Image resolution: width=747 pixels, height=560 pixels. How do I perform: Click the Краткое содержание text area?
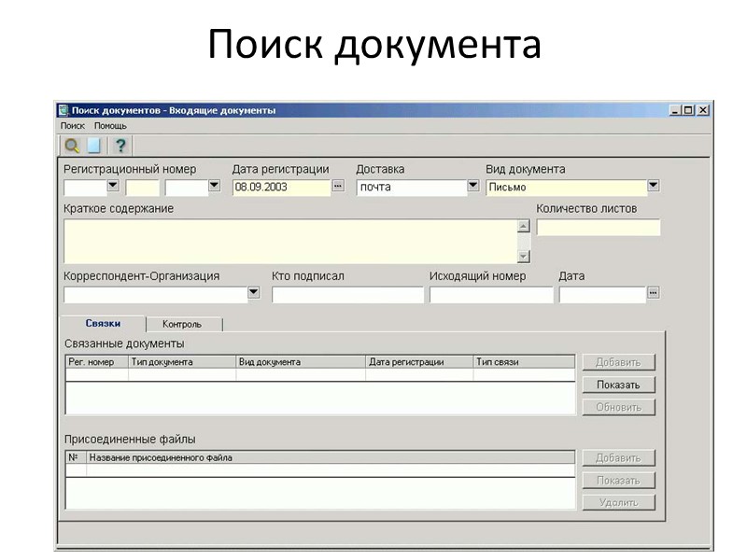(x=290, y=242)
